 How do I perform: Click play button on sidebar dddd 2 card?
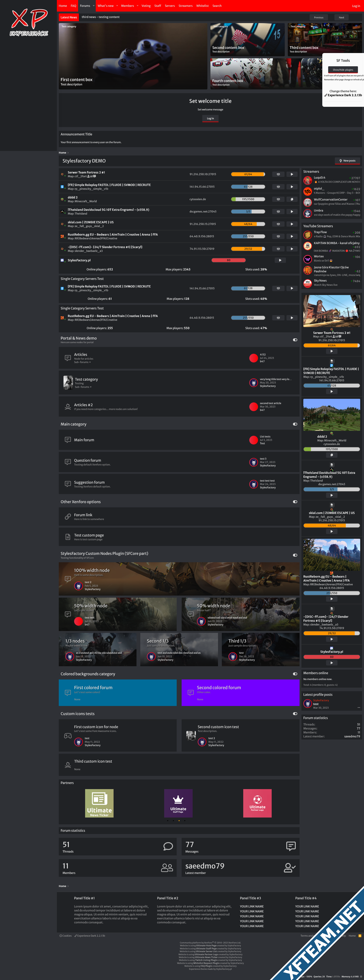[x=332, y=455]
